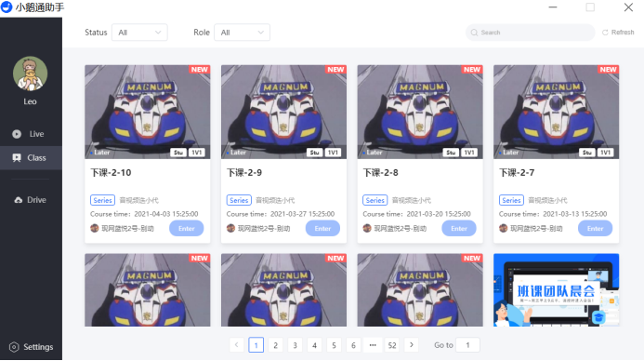Click the Live play icon
The width and height of the screenshot is (644, 361).
17,134
